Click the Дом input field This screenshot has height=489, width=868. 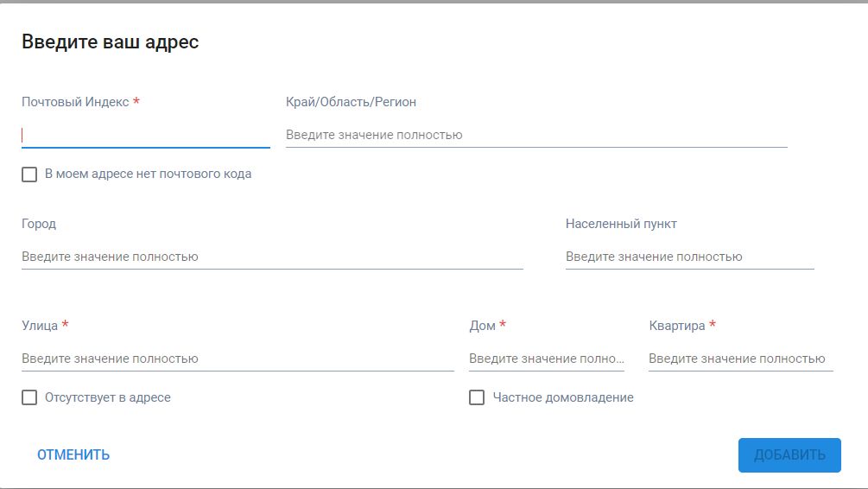547,359
